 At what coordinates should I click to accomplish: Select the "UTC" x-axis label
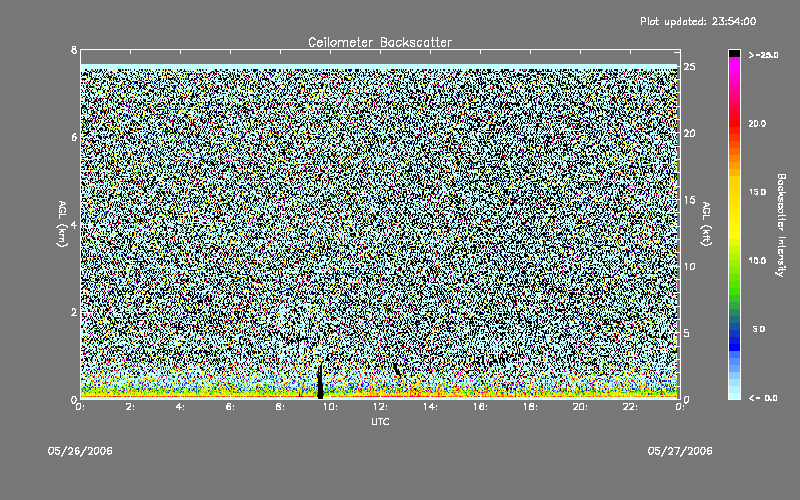click(x=380, y=421)
